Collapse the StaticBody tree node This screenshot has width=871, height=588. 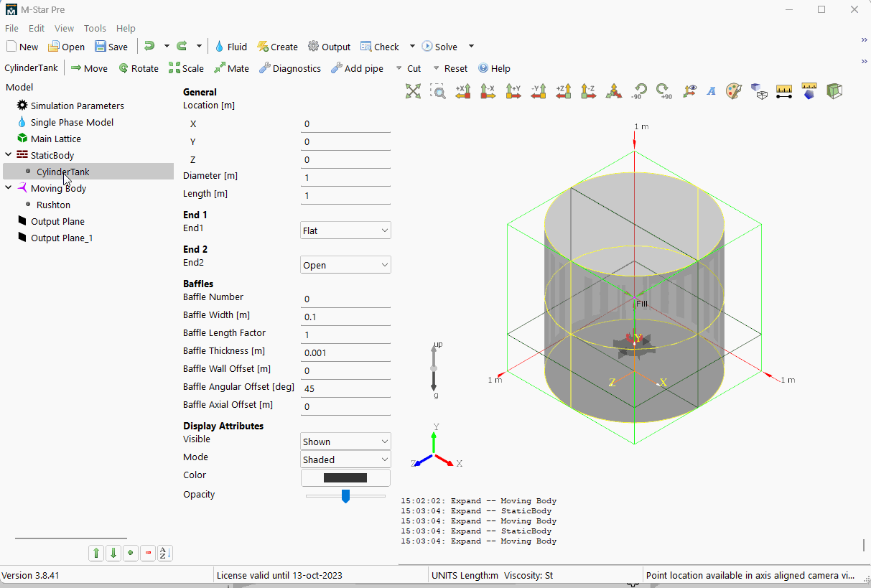(x=8, y=154)
